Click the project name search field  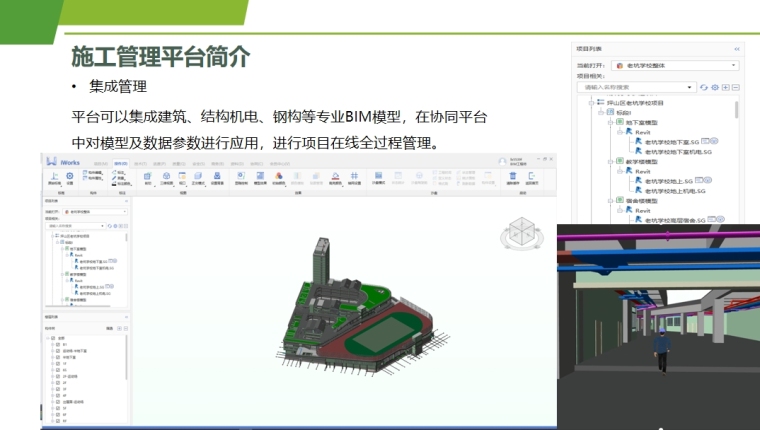[637, 88]
